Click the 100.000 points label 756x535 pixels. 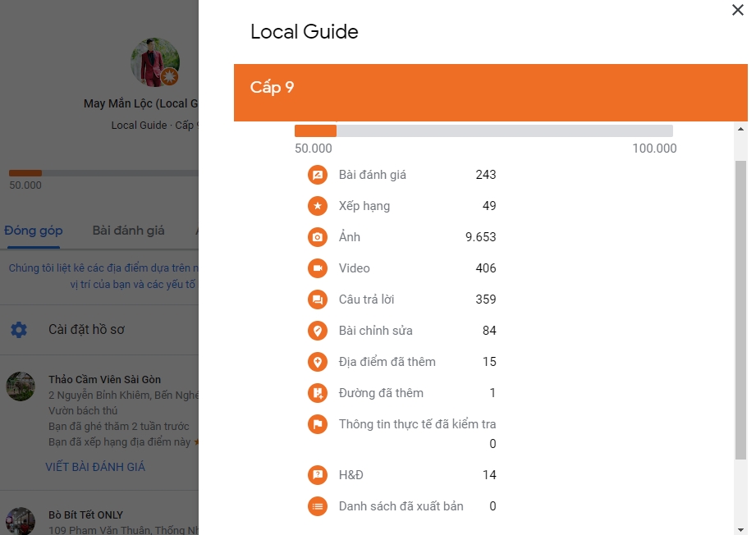click(x=654, y=149)
